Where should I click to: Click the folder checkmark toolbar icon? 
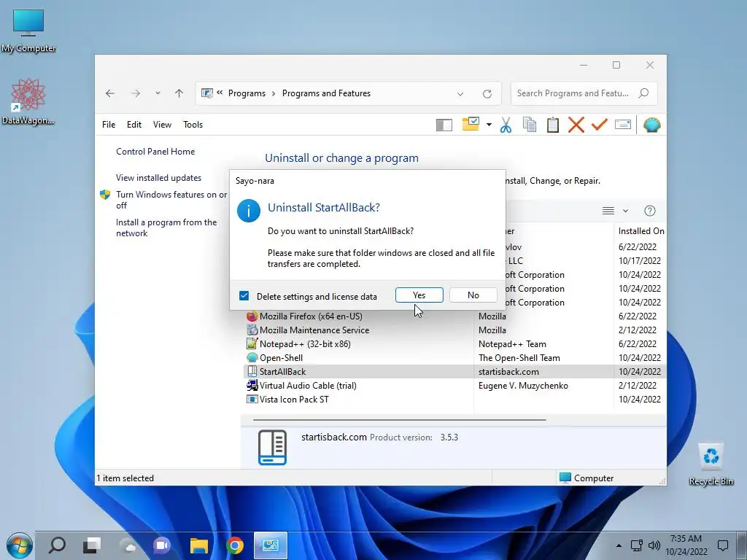(x=471, y=124)
